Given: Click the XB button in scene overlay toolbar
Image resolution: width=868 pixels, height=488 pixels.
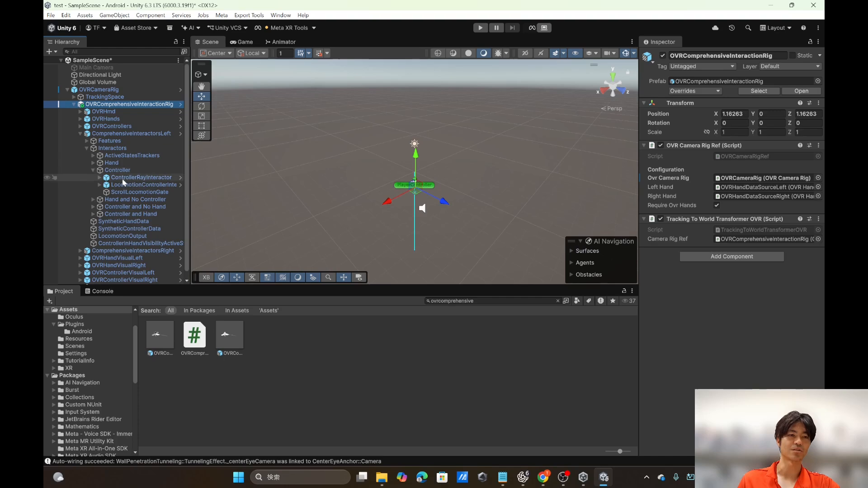Looking at the screenshot, I should coord(206,277).
